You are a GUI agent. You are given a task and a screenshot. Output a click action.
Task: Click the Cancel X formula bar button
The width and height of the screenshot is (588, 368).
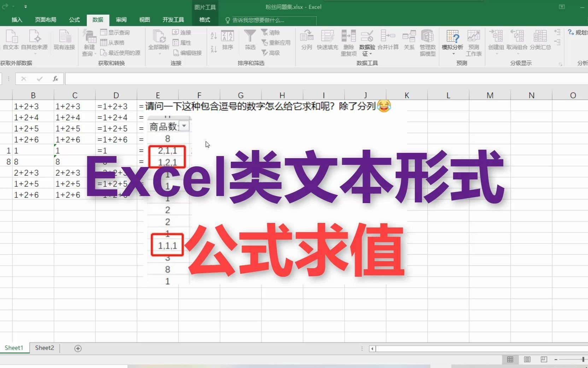point(24,79)
